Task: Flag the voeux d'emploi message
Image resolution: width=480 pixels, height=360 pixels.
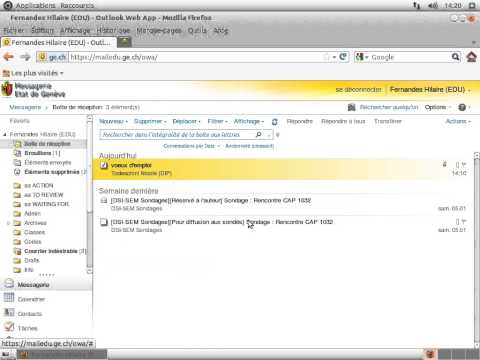Action: click(464, 165)
